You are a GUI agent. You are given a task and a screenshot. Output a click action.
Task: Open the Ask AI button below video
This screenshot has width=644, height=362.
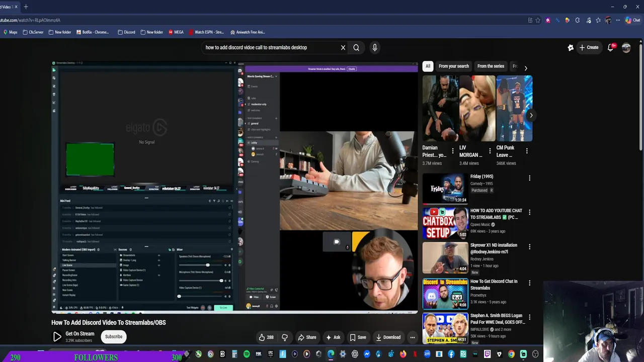pos(333,337)
